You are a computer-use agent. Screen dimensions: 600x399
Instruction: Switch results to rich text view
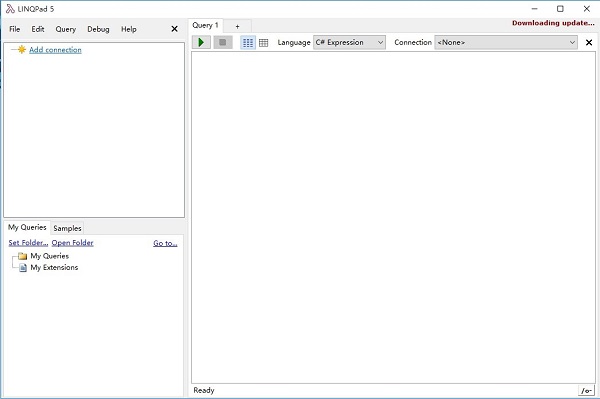[248, 42]
